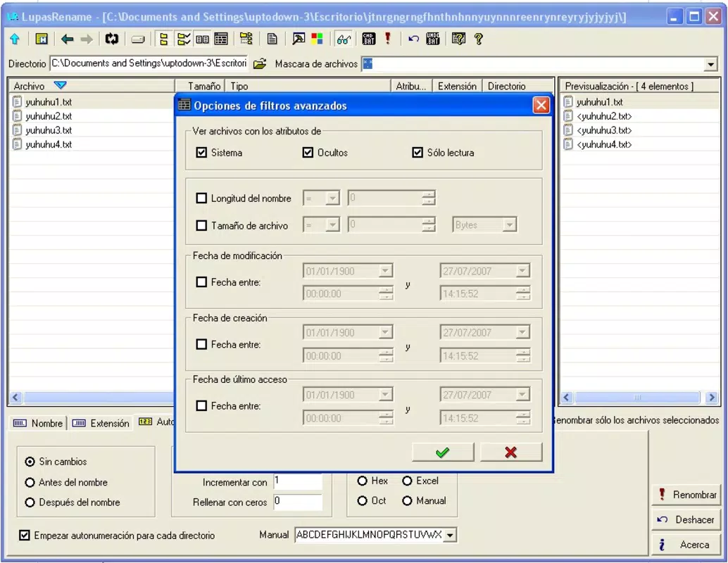Enable the Longitud del nombre filter
This screenshot has width=728, height=563.
201,198
